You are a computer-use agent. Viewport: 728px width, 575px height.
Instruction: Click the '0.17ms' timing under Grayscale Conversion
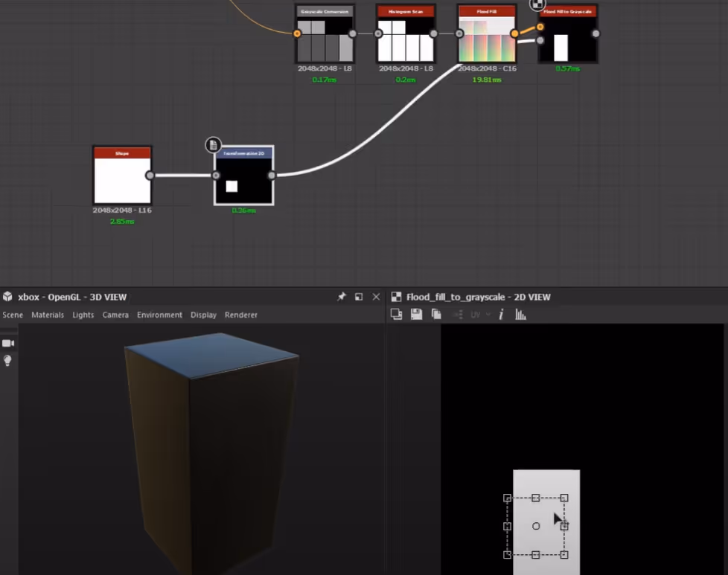(x=325, y=80)
